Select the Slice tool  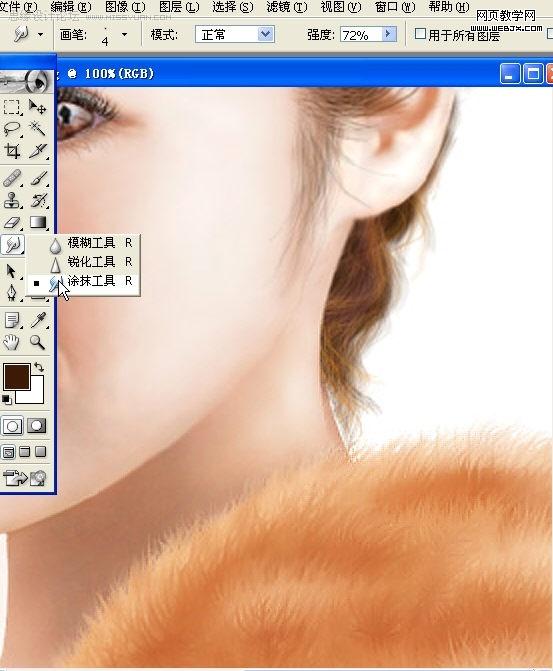pyautogui.click(x=38, y=151)
